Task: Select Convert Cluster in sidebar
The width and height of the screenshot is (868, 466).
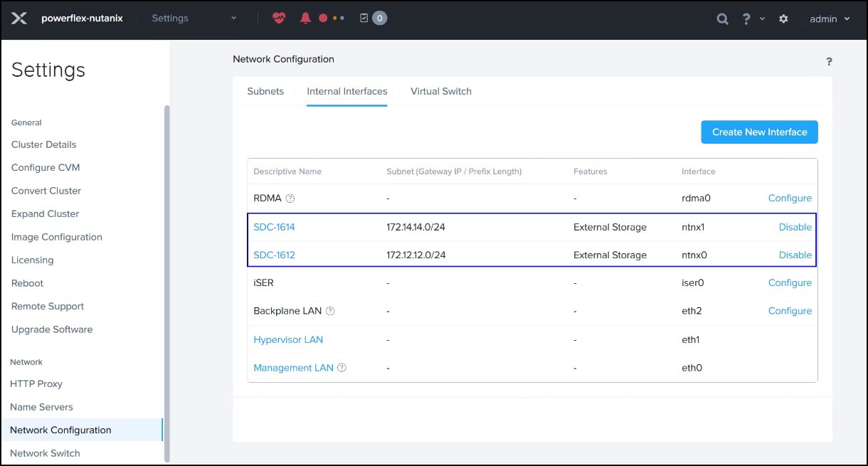Action: click(x=46, y=191)
